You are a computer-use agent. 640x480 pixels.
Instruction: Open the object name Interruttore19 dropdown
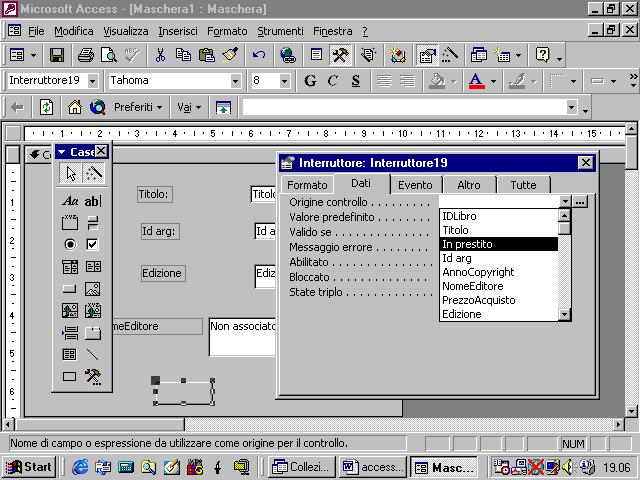click(93, 81)
